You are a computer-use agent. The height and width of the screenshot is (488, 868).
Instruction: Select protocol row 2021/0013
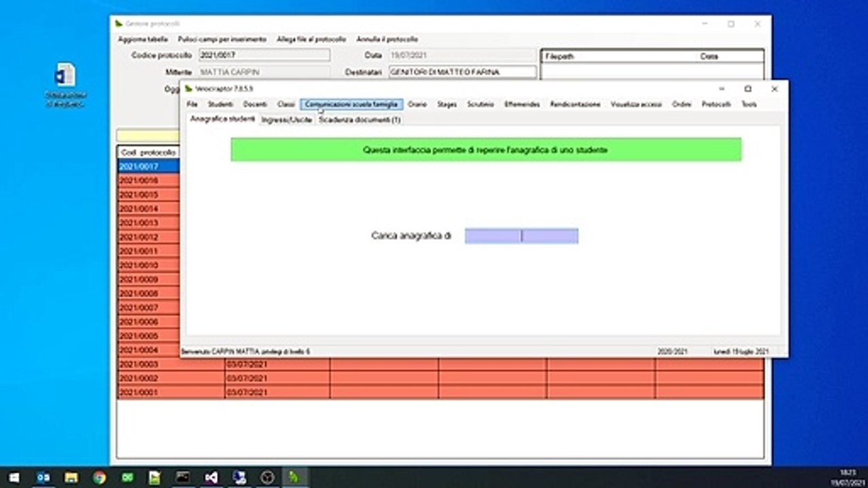click(x=149, y=223)
